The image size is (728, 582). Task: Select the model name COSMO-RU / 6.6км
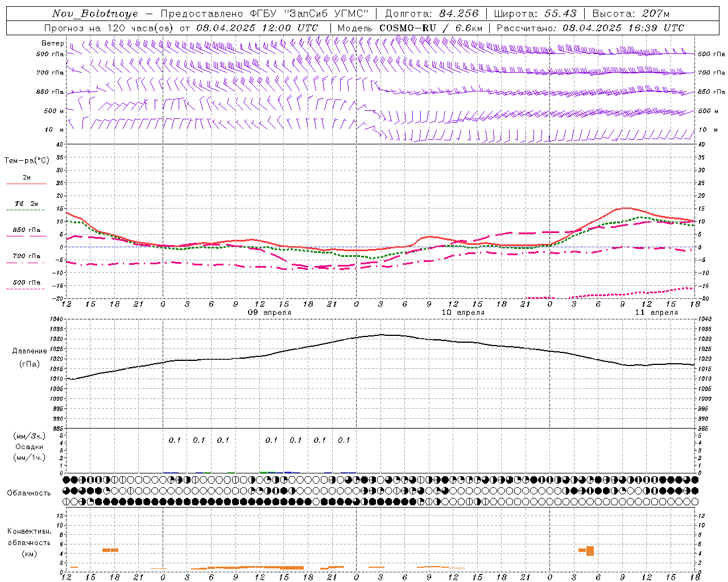point(431,28)
